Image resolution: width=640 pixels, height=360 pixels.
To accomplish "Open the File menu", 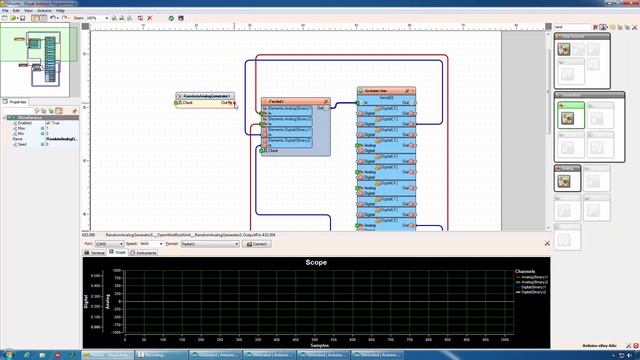I will point(5,11).
